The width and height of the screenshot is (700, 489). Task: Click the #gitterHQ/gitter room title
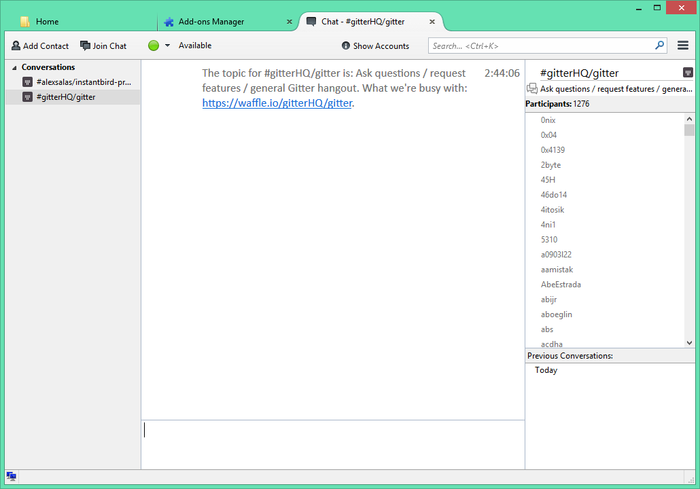click(579, 73)
